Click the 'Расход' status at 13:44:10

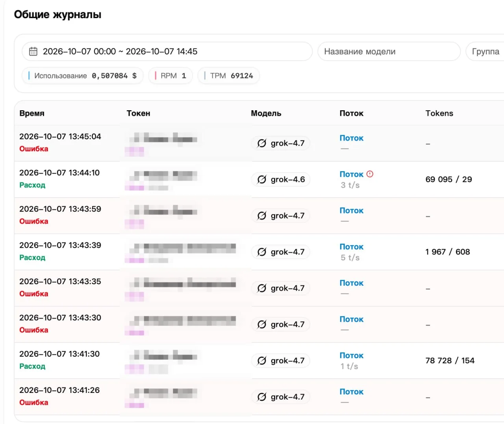pyautogui.click(x=32, y=185)
